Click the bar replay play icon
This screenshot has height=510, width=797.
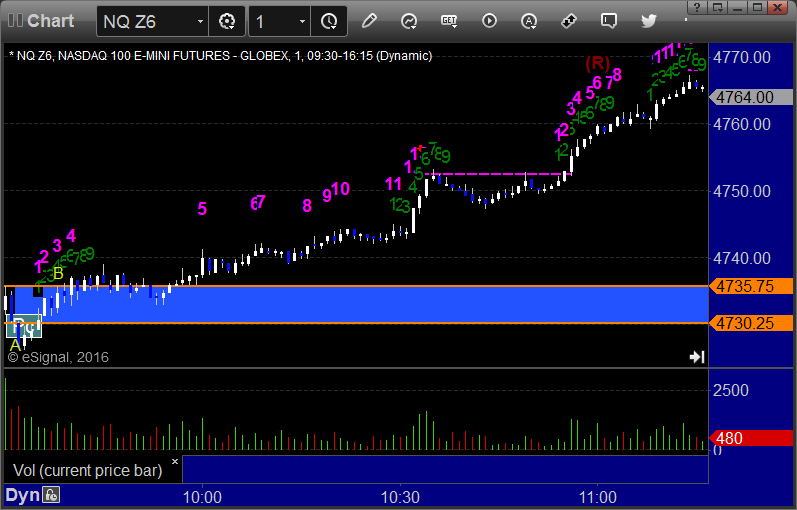pyautogui.click(x=489, y=21)
